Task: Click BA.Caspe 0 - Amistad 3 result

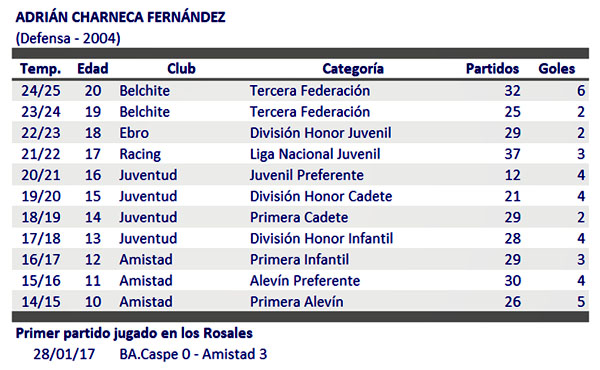Action: [193, 354]
